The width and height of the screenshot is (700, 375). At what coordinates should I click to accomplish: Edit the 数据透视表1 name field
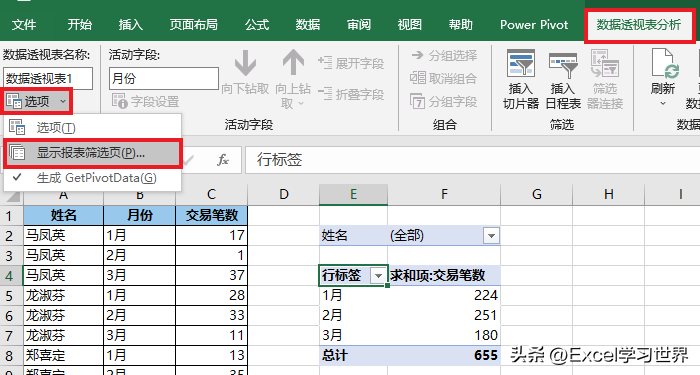tap(48, 79)
